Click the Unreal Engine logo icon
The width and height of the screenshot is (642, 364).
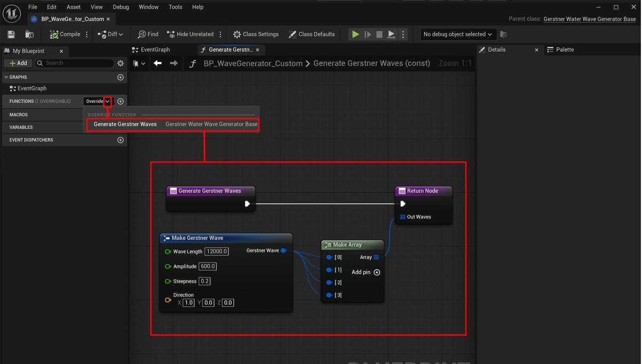click(x=12, y=13)
